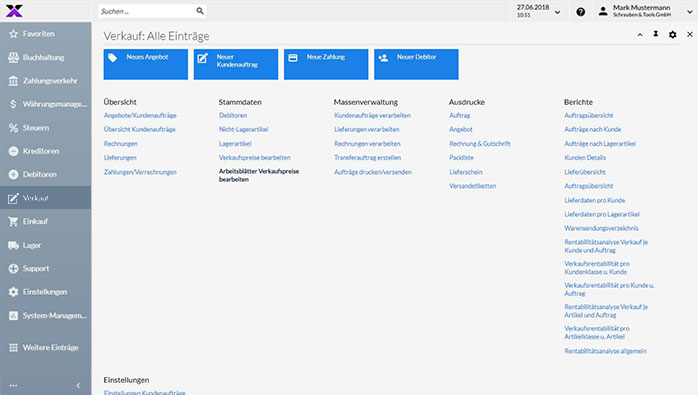The height and width of the screenshot is (395, 698).
Task: Open Nicht-Lagerartikel link
Action: pos(243,129)
